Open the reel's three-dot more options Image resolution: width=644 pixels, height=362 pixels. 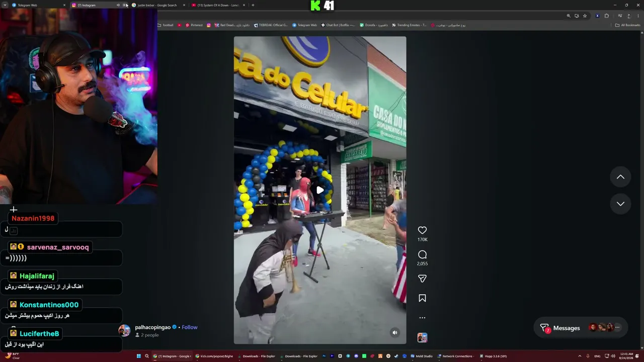tap(422, 318)
